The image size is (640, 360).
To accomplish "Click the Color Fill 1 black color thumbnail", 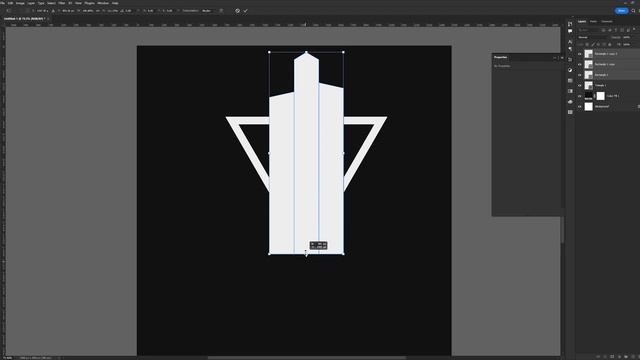I will (589, 96).
